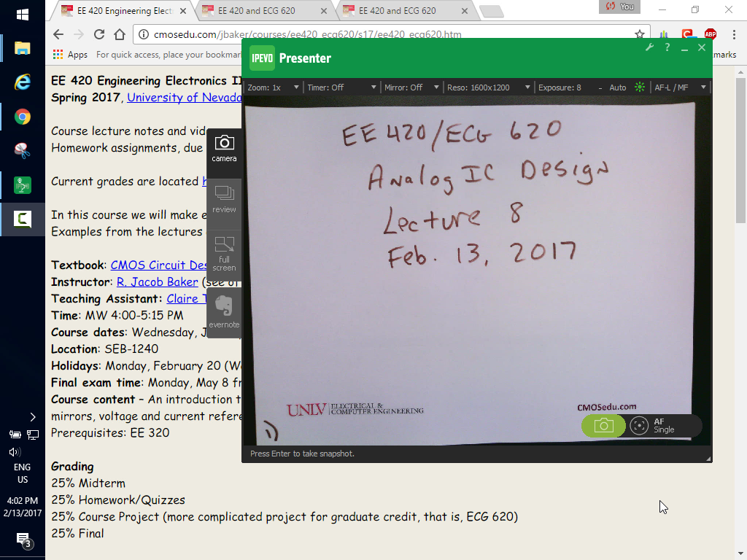
Task: Open a new Chrome tab
Action: tap(491, 12)
